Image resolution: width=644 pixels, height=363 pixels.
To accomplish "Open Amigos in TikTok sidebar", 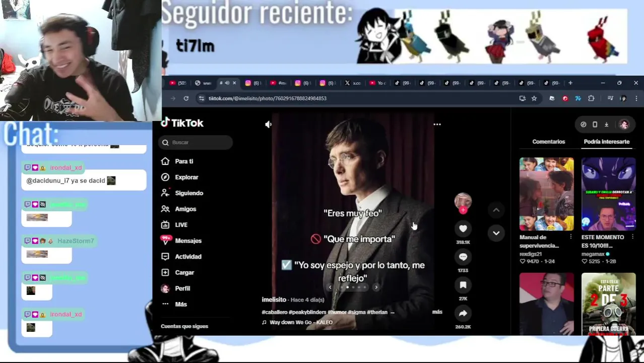I will (178, 209).
